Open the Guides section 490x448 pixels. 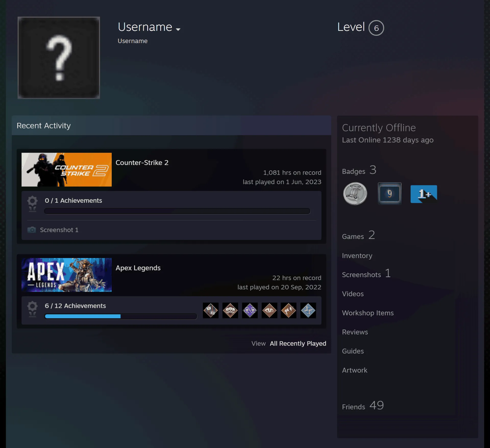pyautogui.click(x=353, y=351)
